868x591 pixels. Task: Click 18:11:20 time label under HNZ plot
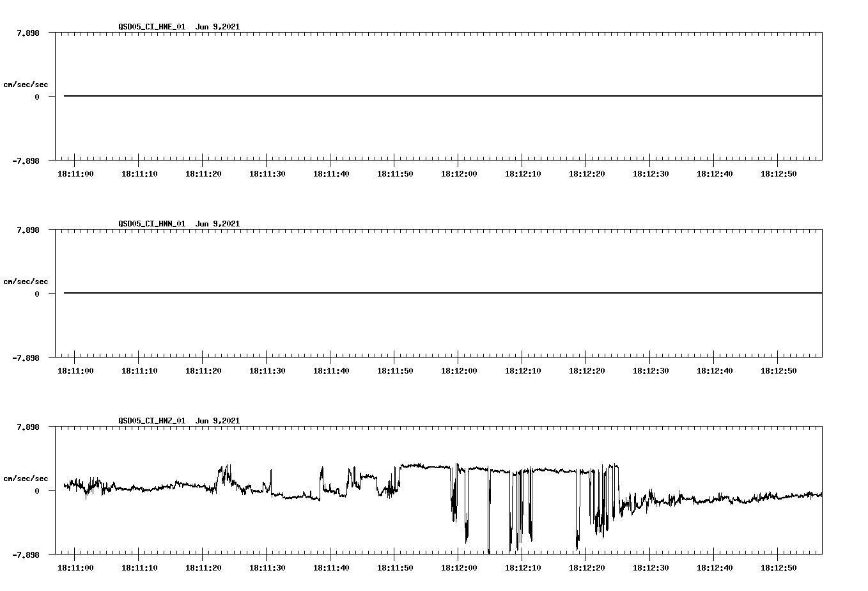pos(203,567)
